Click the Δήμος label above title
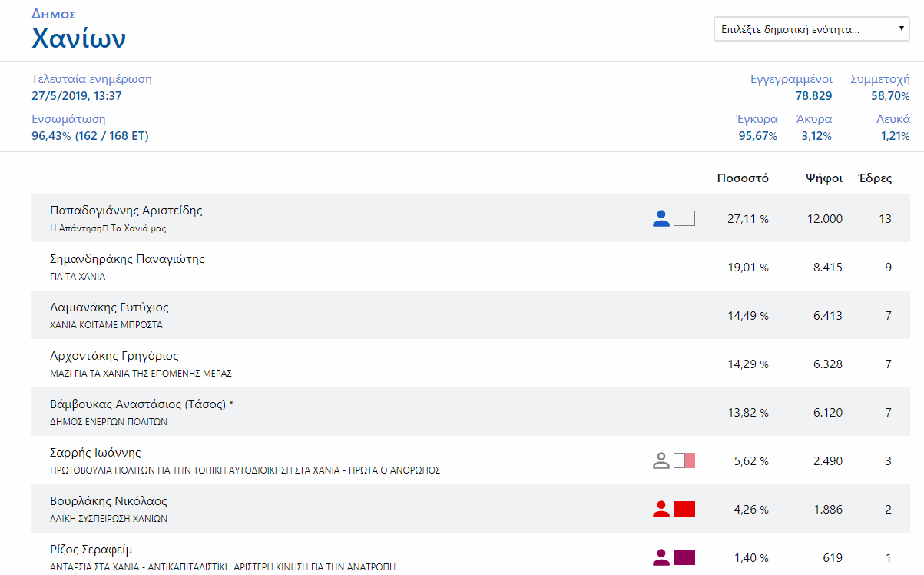Viewport: 924px width, 575px height. pyautogui.click(x=54, y=14)
